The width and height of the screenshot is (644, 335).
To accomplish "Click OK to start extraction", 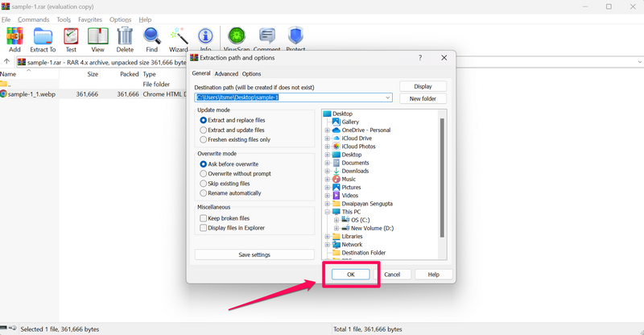I will click(x=351, y=274).
